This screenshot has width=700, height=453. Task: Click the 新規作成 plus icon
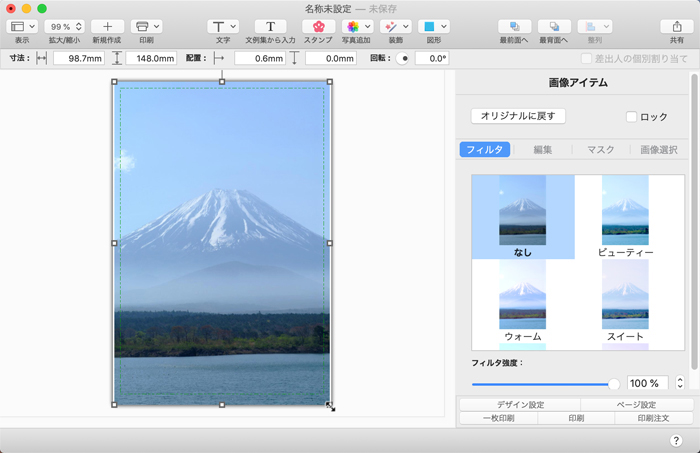coord(107,26)
